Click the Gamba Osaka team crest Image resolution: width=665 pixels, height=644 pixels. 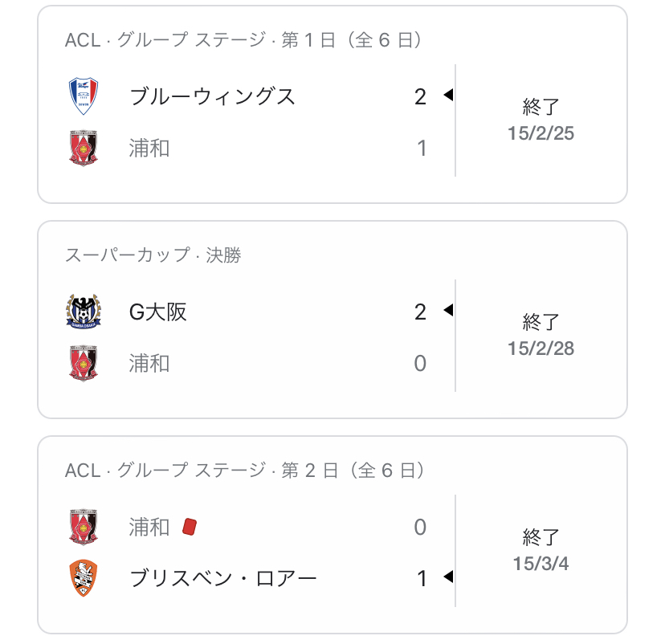[x=84, y=312]
